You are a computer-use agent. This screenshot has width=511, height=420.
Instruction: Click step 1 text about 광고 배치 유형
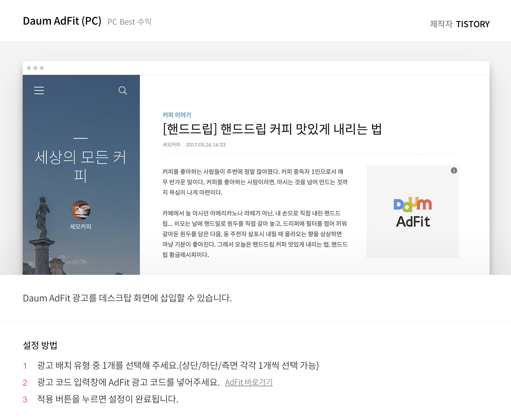(x=178, y=365)
